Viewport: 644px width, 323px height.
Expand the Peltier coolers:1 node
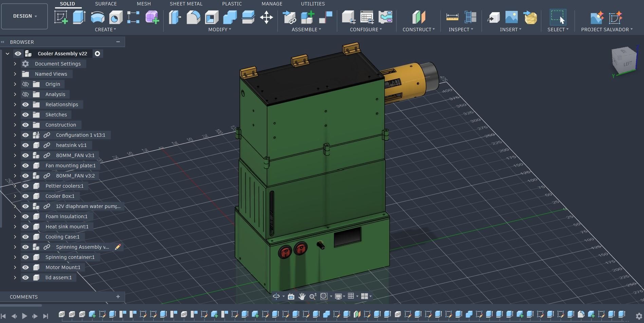coord(15,186)
